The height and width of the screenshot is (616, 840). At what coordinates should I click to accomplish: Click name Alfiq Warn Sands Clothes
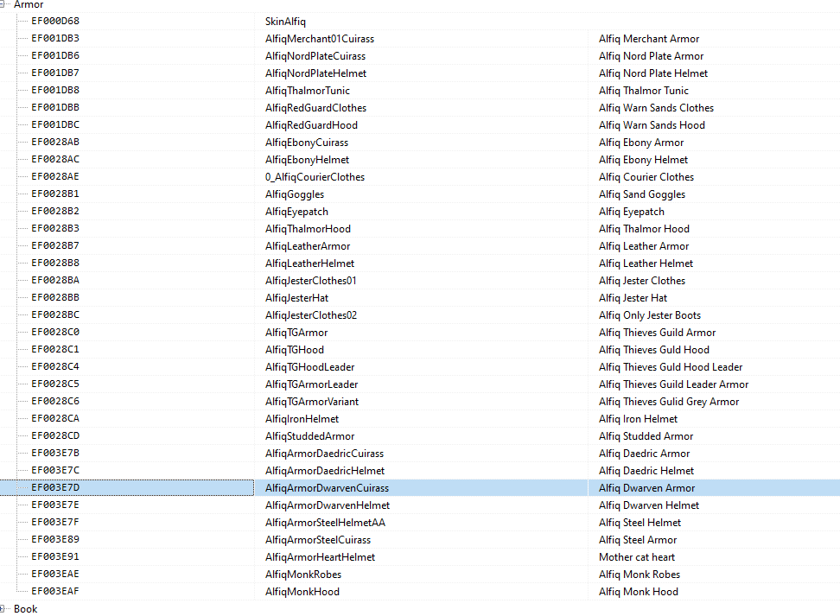[656, 108]
